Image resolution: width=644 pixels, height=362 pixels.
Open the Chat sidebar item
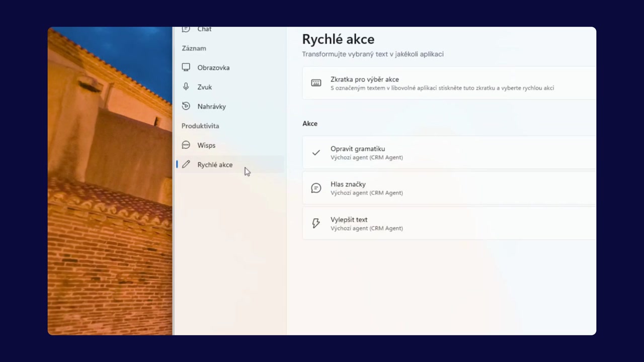[x=230, y=30]
